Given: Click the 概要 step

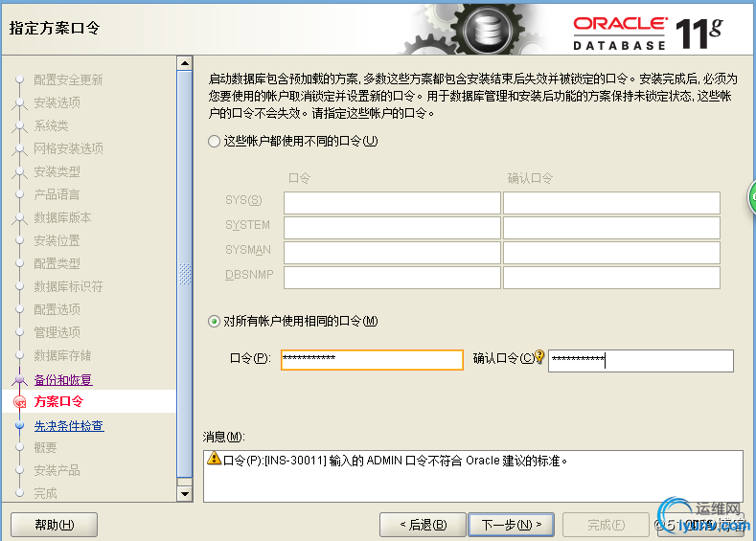Looking at the screenshot, I should 45,447.
